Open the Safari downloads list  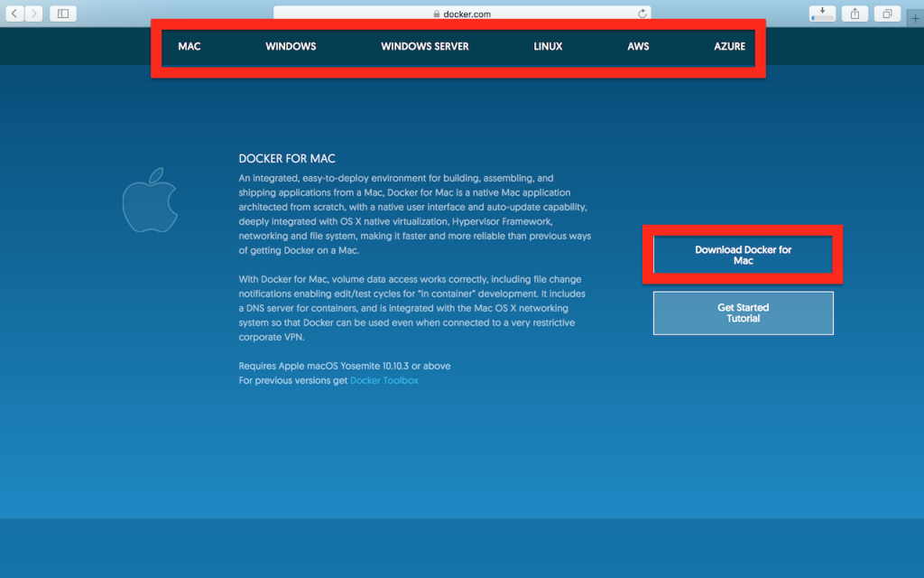822,13
